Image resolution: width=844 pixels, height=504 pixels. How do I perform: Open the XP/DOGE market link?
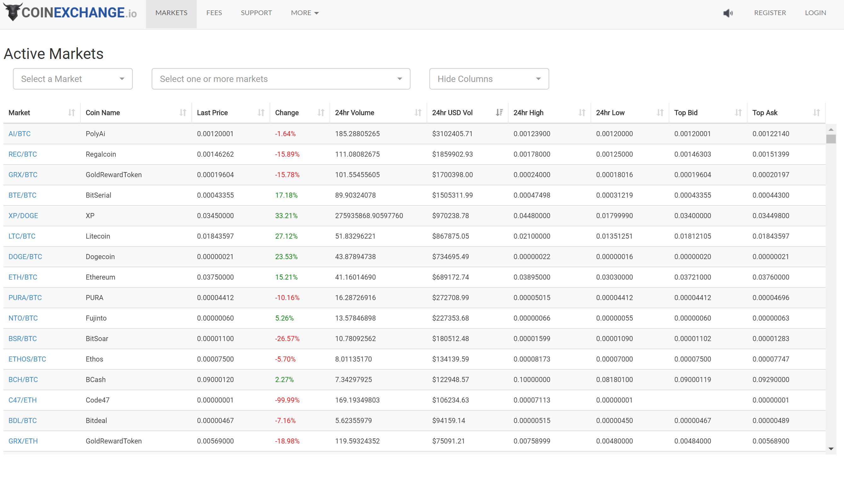[23, 216]
